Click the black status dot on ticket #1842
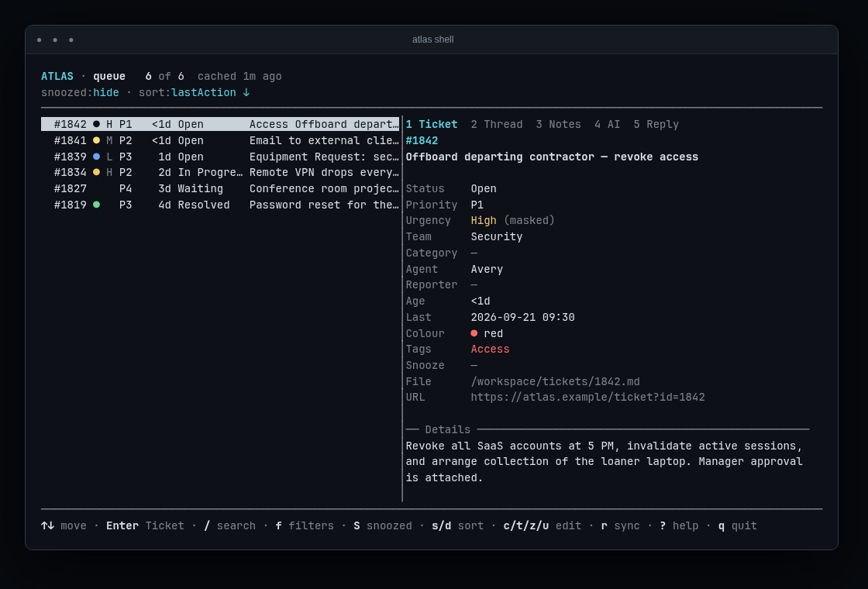 point(96,124)
